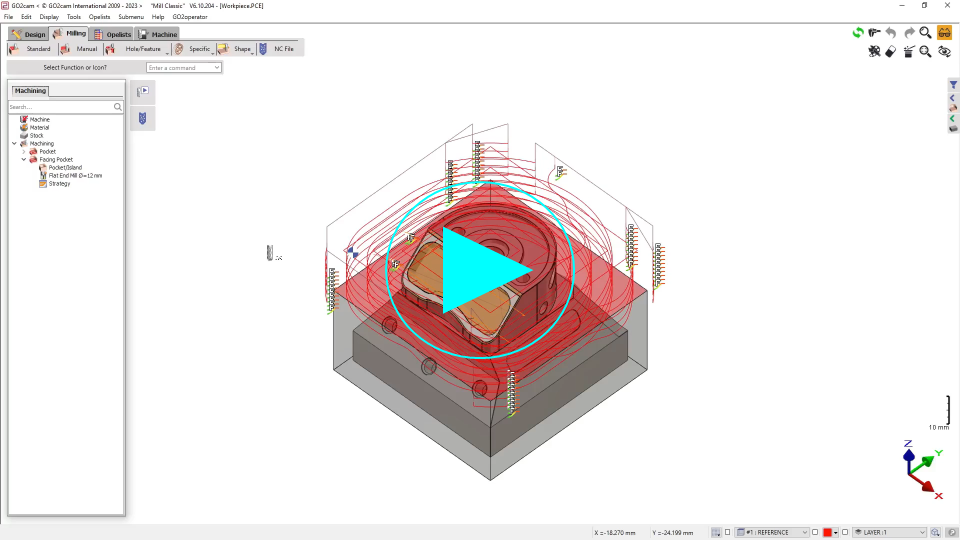
Task: Tick the checkbox left of #1 : REFERENCE
Action: tap(728, 533)
